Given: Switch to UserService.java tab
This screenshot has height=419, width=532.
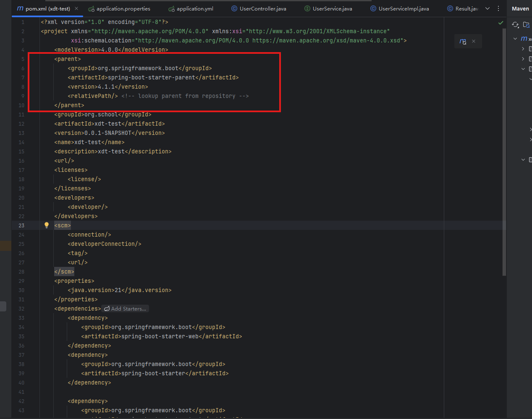Looking at the screenshot, I should pyautogui.click(x=328, y=8).
